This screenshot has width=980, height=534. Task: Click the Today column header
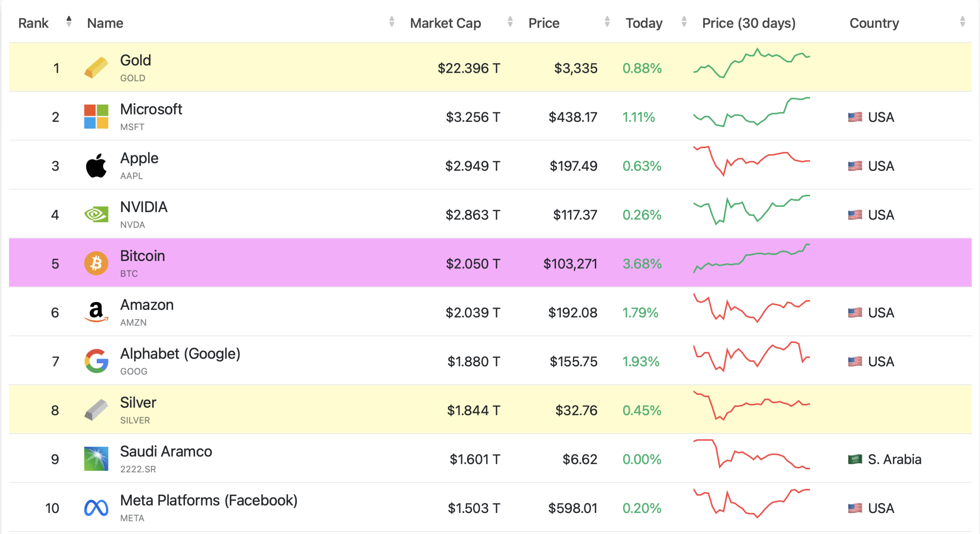coord(644,23)
